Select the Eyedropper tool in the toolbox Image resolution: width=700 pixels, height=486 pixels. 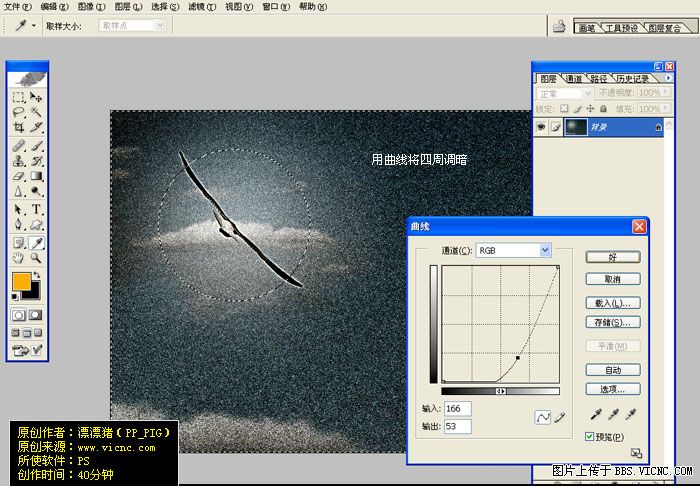pyautogui.click(x=36, y=243)
